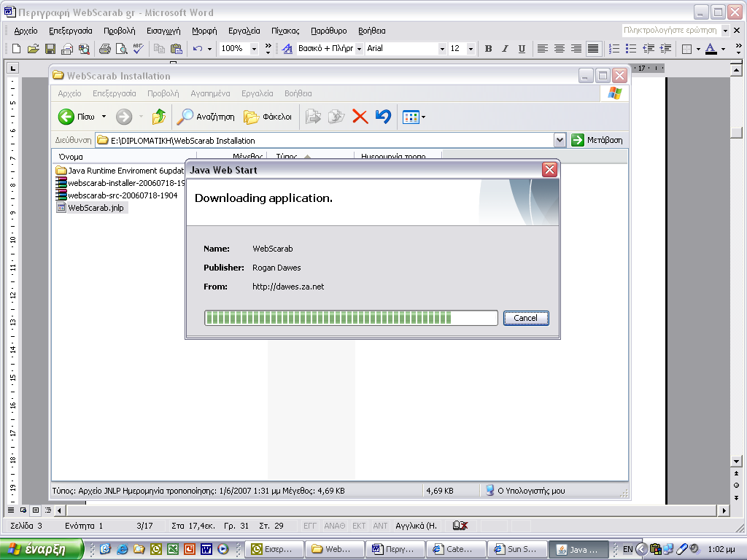Click the Μετάβαση go button
This screenshot has height=560, width=747.
click(597, 141)
